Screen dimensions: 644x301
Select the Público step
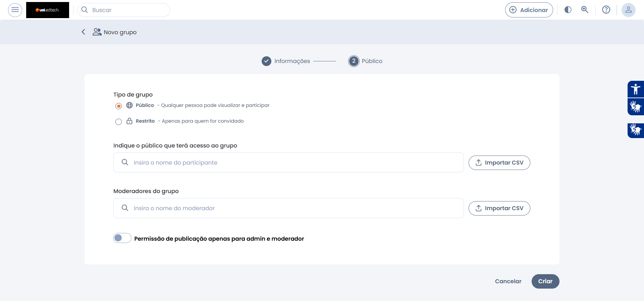point(365,61)
